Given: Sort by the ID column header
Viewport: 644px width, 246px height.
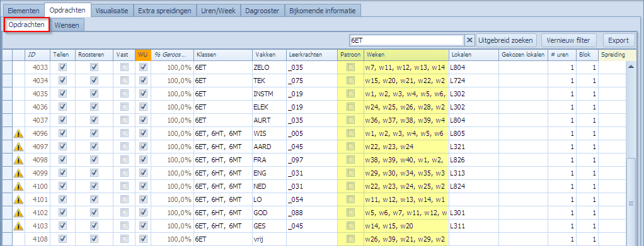Looking at the screenshot, I should click(x=38, y=55).
